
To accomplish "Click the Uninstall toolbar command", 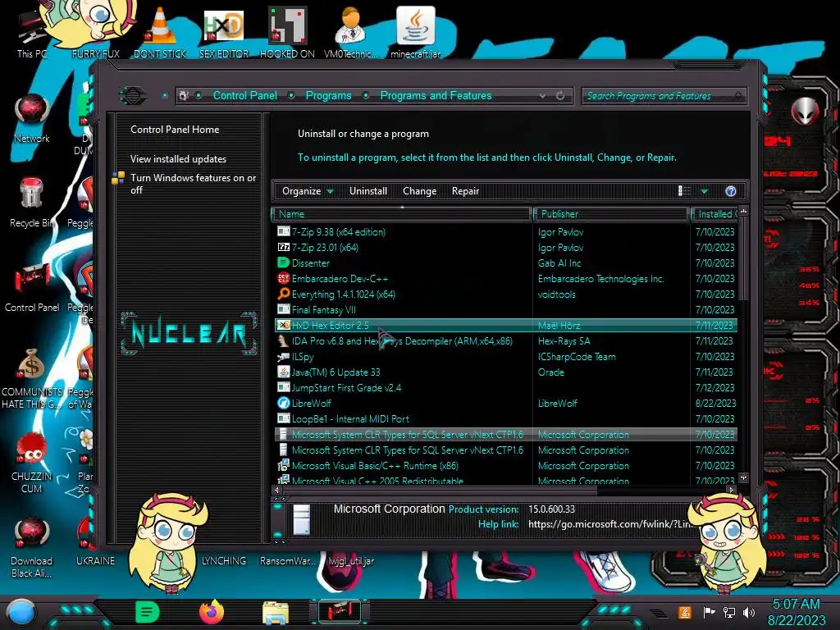I will (x=368, y=191).
